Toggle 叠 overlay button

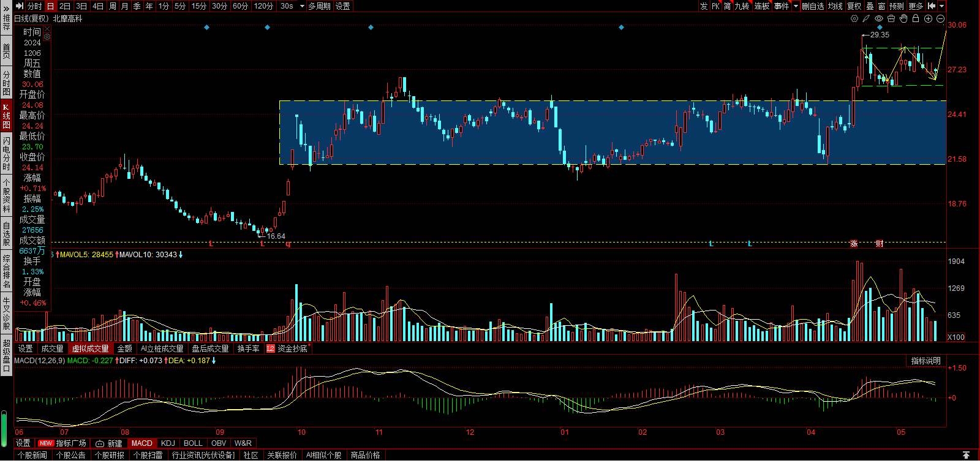click(870, 6)
